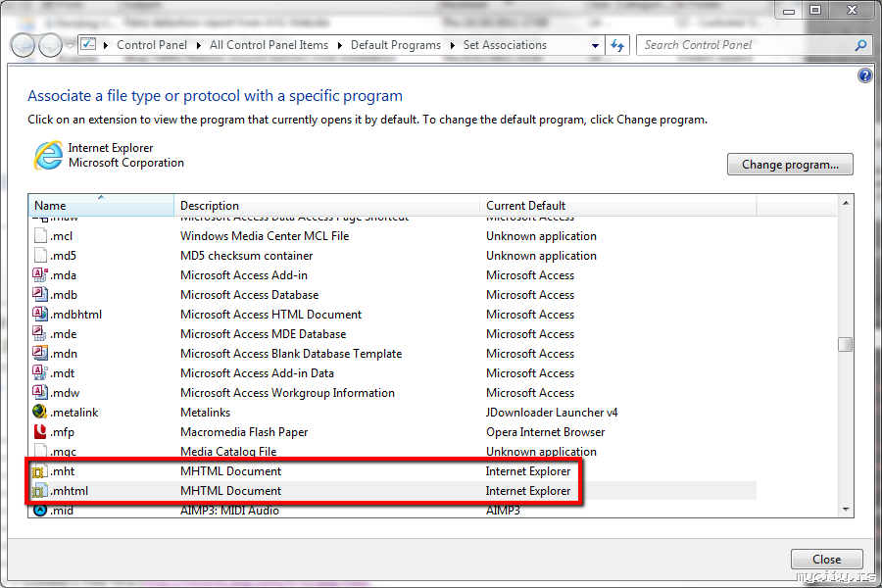Click list scrollbar down arrow
This screenshot has width=882, height=588.
coord(846,510)
